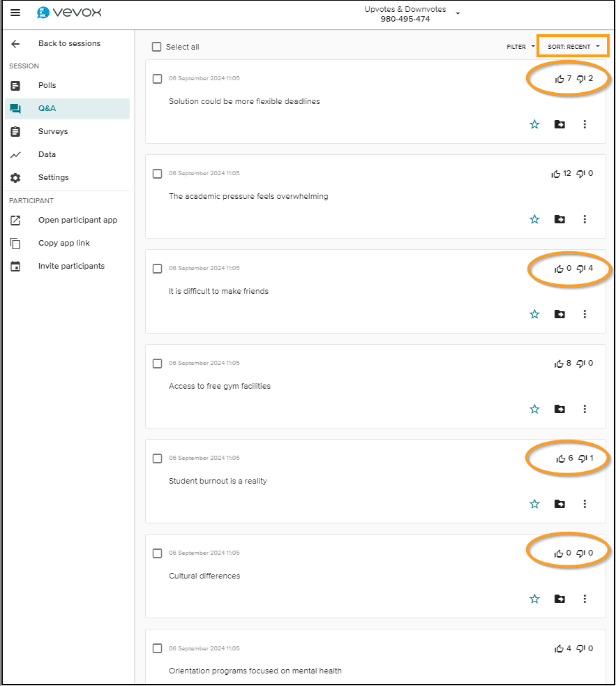Screen dimensions: 616x686
Task: Check the box for 'It is difficult to make friends'
Action: (x=157, y=269)
